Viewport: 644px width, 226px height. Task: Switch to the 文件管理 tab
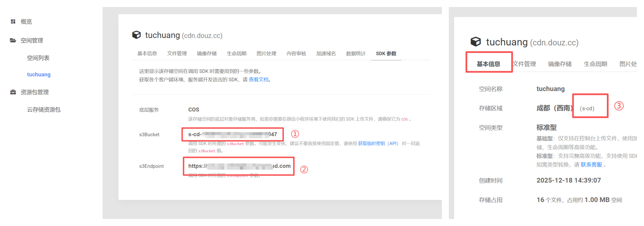coord(177,53)
